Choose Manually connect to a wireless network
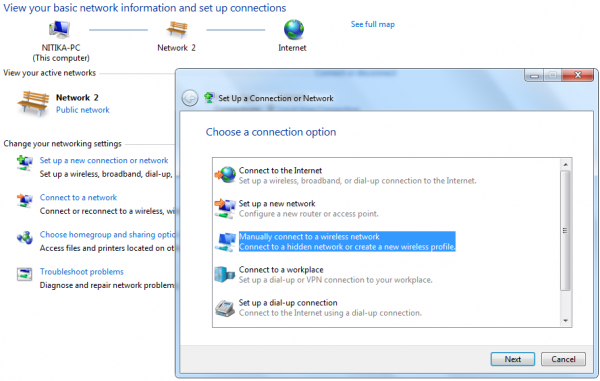This screenshot has height=381, width=600. coord(347,242)
